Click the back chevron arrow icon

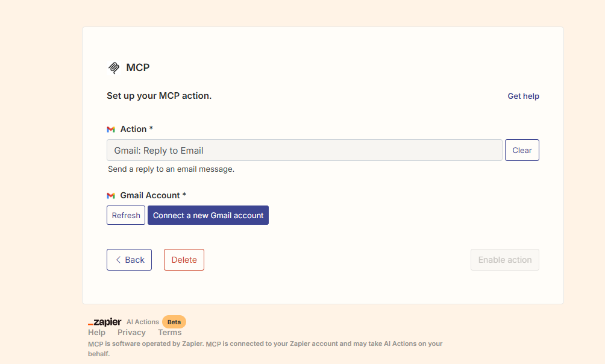[x=118, y=260]
